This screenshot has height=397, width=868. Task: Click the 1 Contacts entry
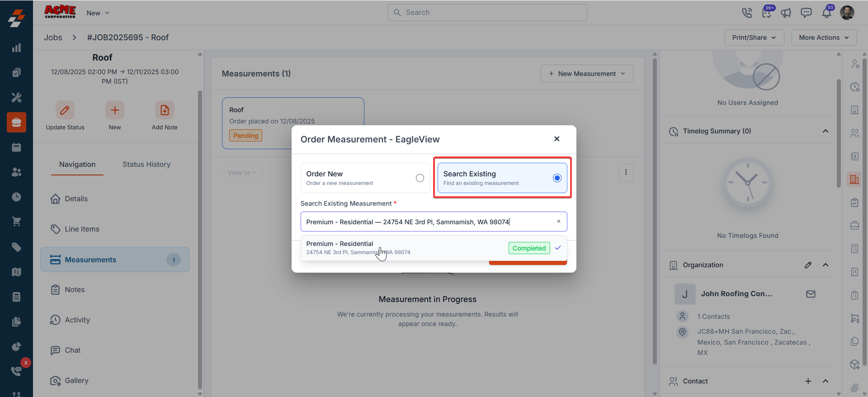pyautogui.click(x=713, y=317)
